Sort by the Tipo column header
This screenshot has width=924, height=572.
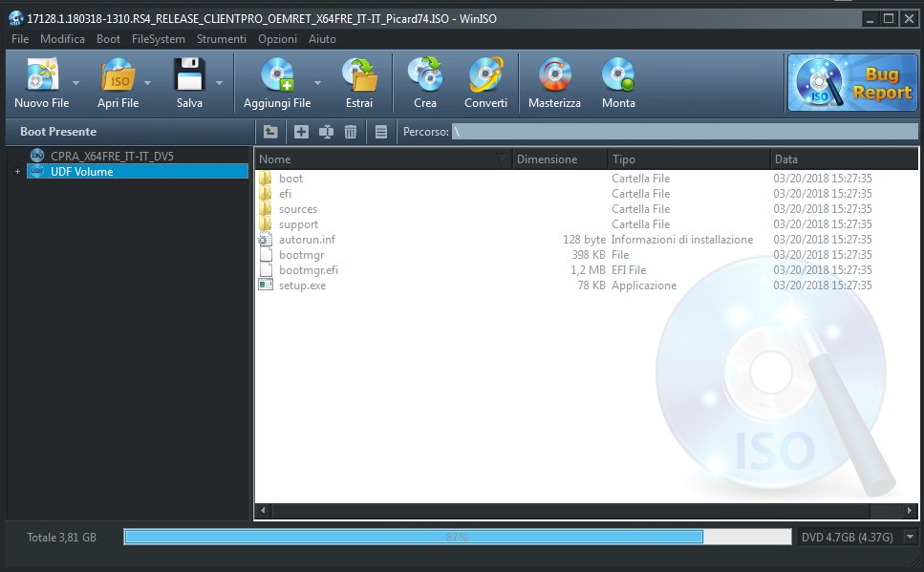click(688, 159)
